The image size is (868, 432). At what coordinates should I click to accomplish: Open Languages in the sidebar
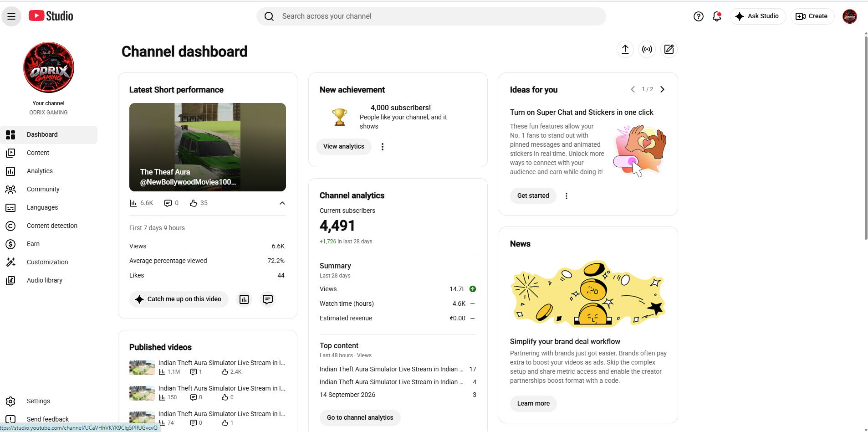tap(49, 207)
